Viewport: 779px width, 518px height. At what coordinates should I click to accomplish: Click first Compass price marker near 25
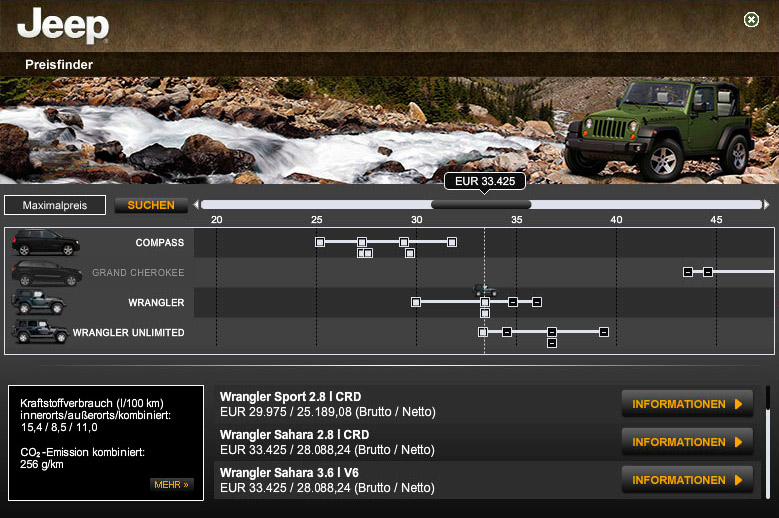click(x=320, y=242)
